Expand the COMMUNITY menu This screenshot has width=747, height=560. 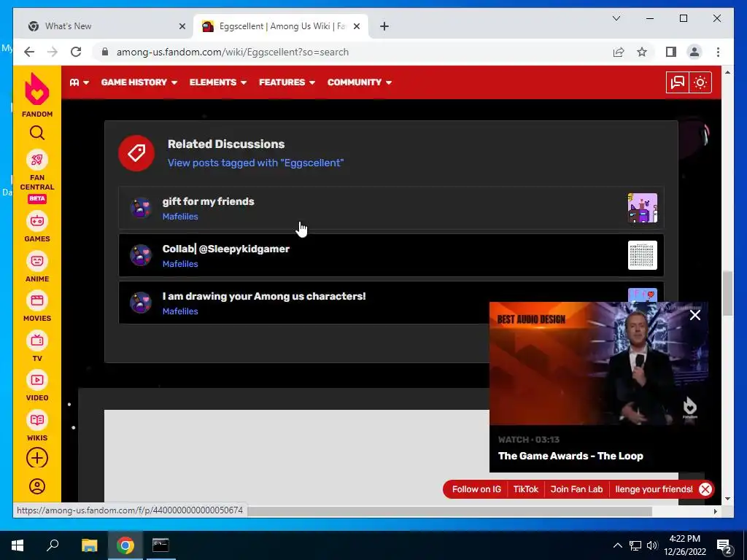(x=359, y=82)
